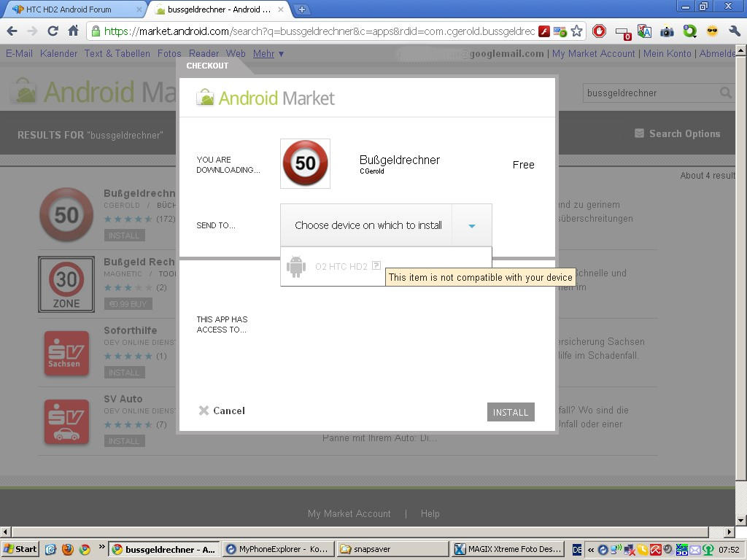This screenshot has height=560, width=747.
Task: Reload the page with the refresh icon
Action: [x=53, y=31]
